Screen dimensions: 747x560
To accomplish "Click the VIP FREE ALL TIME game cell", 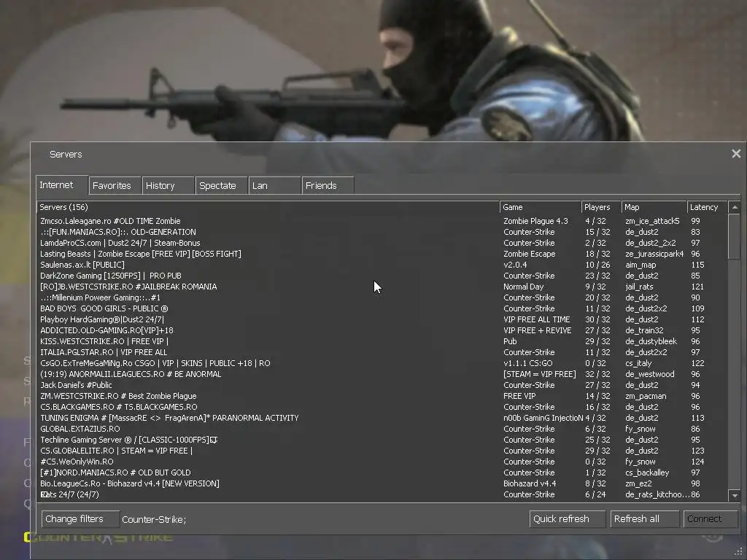I will [x=536, y=319].
